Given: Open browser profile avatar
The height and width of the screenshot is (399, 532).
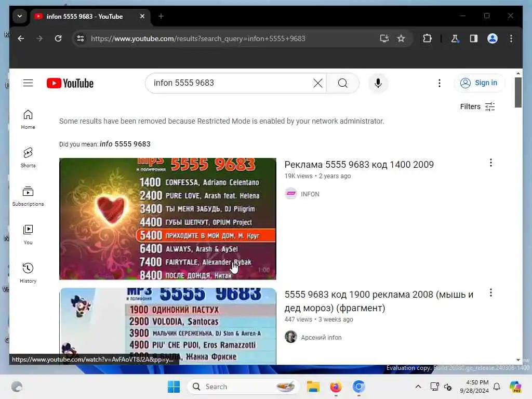Looking at the screenshot, I should [x=493, y=38].
